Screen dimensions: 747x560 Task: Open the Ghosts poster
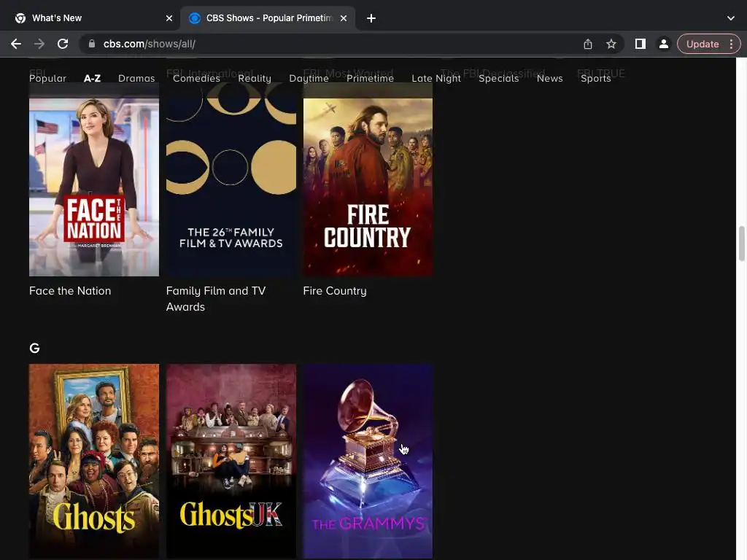(94, 461)
